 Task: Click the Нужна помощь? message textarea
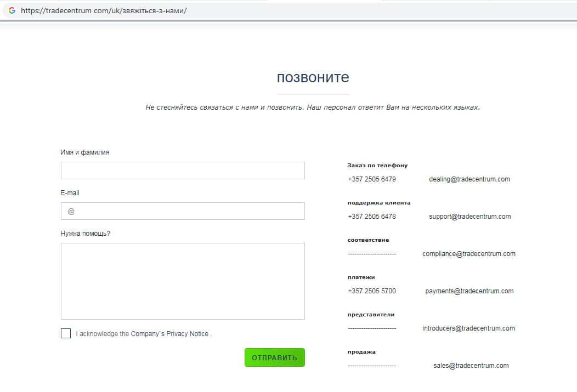(x=183, y=281)
